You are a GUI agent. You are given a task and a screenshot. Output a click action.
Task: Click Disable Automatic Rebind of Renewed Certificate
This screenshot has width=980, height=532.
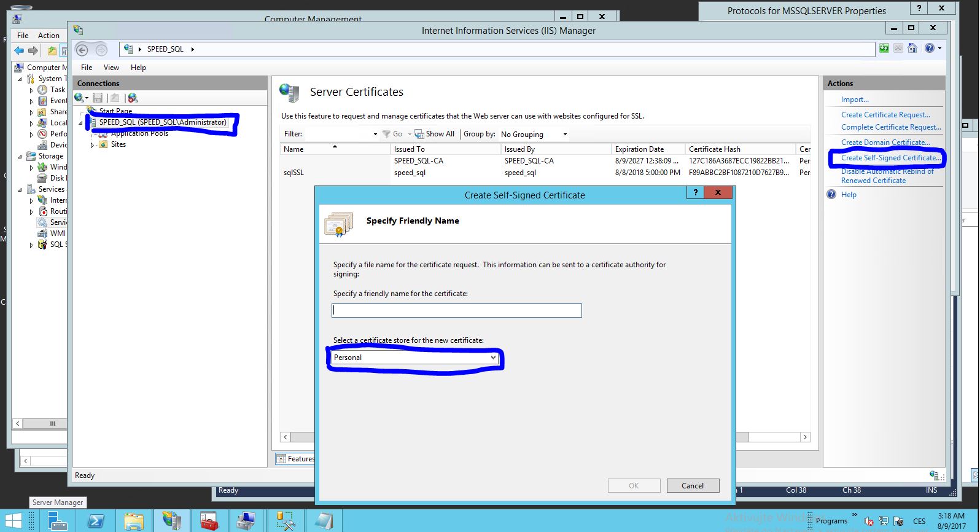(887, 176)
